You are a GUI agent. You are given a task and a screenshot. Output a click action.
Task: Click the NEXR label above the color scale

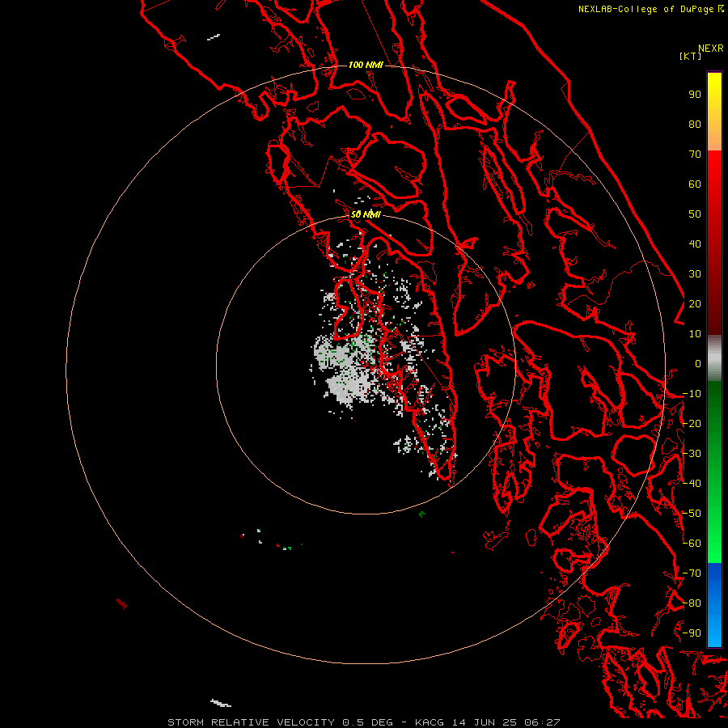pyautogui.click(x=710, y=49)
